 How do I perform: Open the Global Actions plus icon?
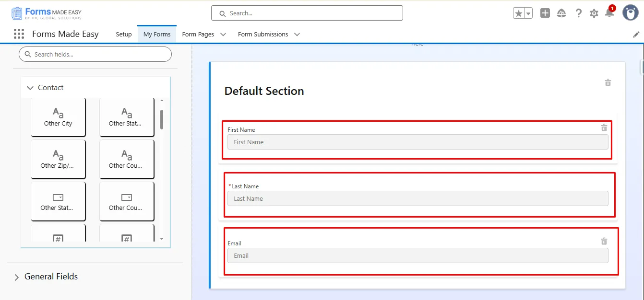click(x=545, y=13)
